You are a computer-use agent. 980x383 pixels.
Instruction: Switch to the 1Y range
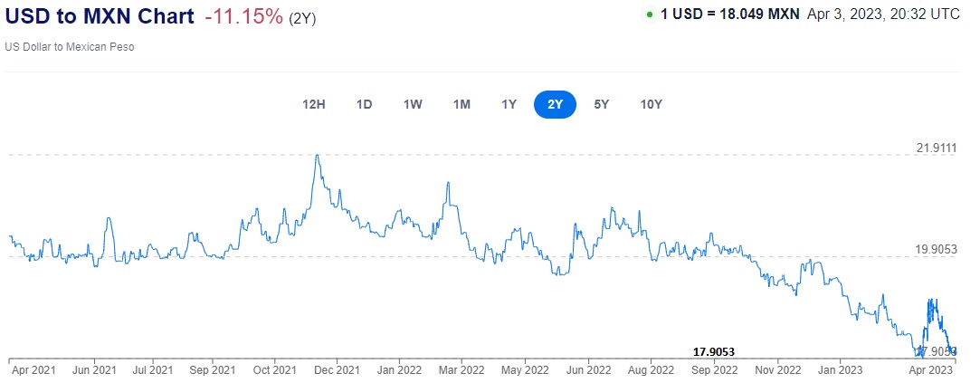tap(509, 104)
